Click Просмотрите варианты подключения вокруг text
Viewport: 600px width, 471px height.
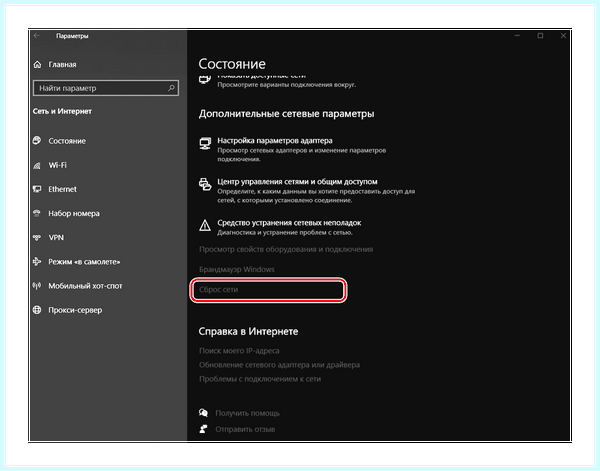287,85
